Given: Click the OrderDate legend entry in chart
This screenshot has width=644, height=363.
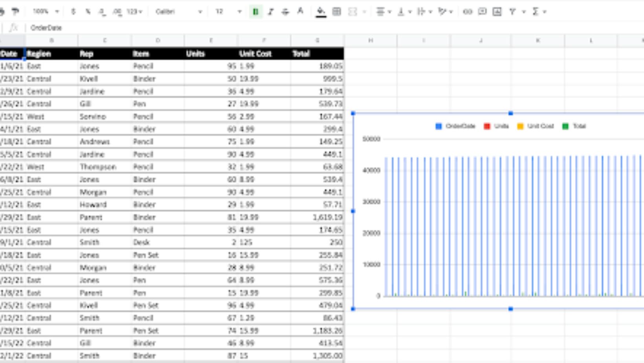Looking at the screenshot, I should (x=456, y=126).
